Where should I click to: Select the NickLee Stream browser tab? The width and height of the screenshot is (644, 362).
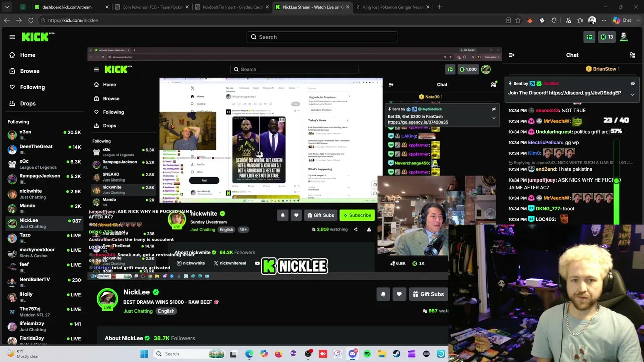coord(312,7)
